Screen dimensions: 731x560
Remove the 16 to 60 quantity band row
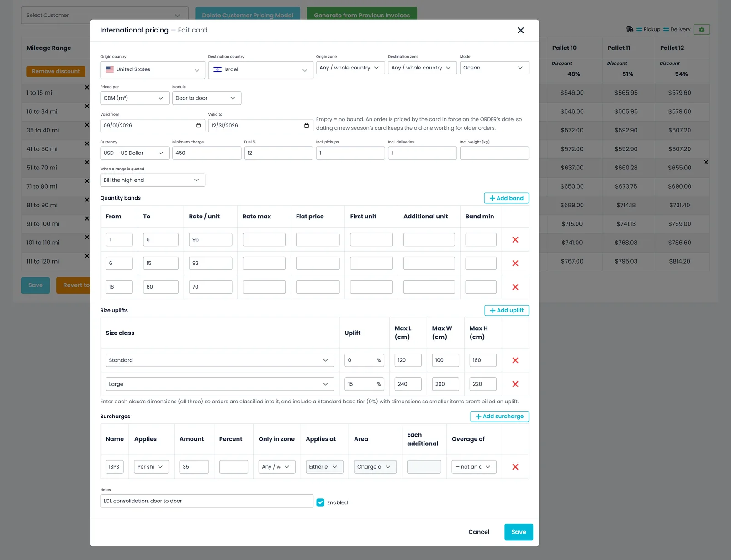(x=515, y=287)
